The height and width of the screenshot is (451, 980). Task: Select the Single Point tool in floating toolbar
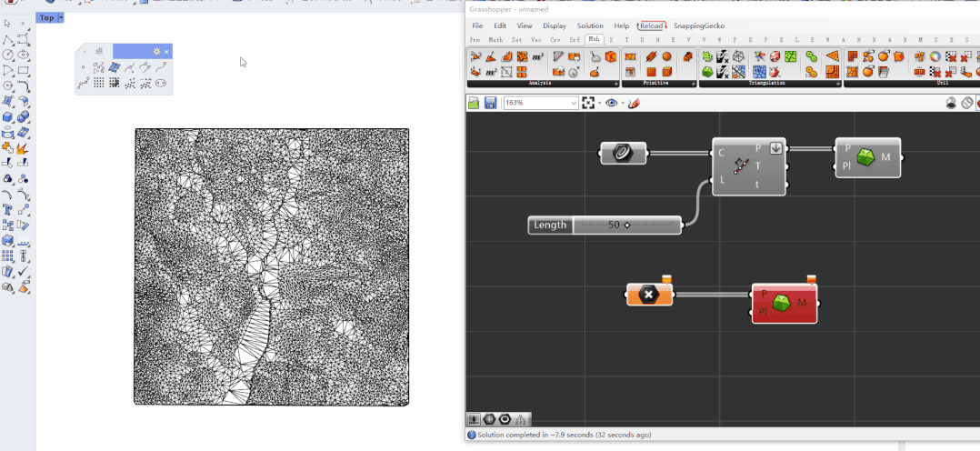pos(83,67)
